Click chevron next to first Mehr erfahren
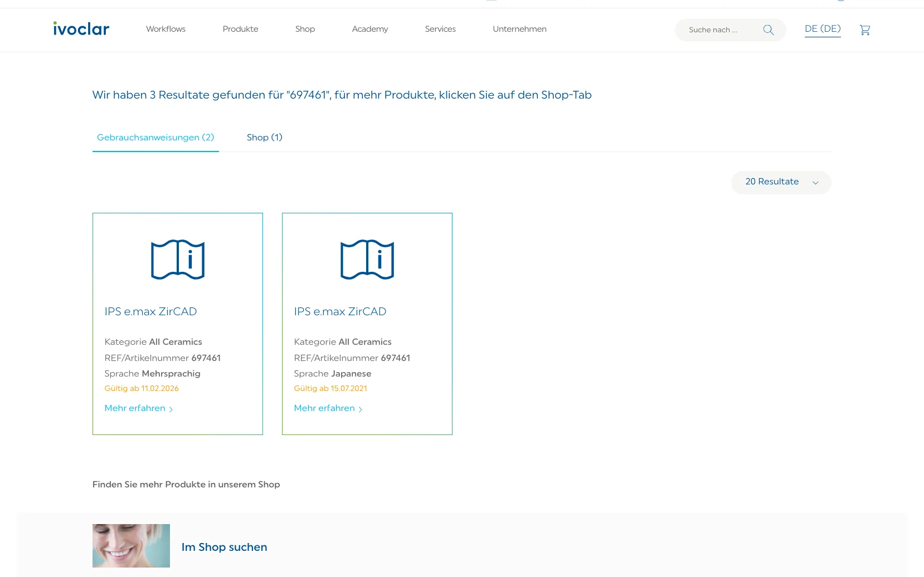The width and height of the screenshot is (924, 577). point(171,409)
